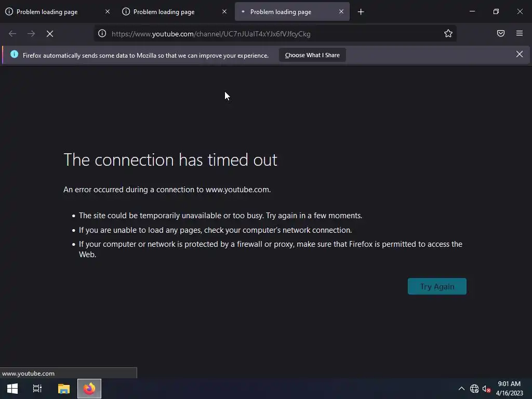The height and width of the screenshot is (399, 532).
Task: Restore down the Firefox window
Action: [496, 11]
